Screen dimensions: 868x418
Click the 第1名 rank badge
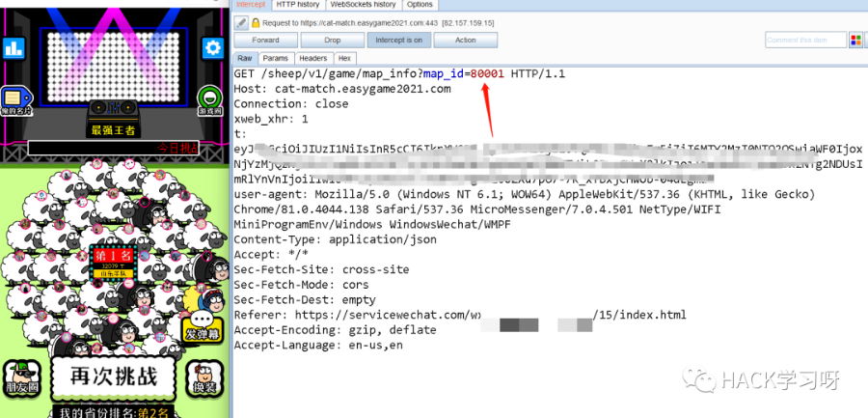pyautogui.click(x=113, y=262)
